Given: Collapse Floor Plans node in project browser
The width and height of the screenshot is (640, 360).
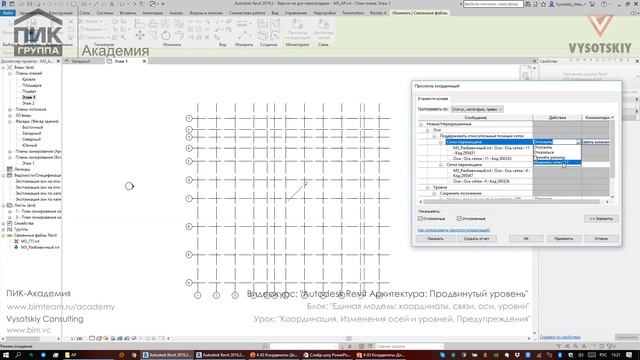Looking at the screenshot, I should tap(10, 73).
